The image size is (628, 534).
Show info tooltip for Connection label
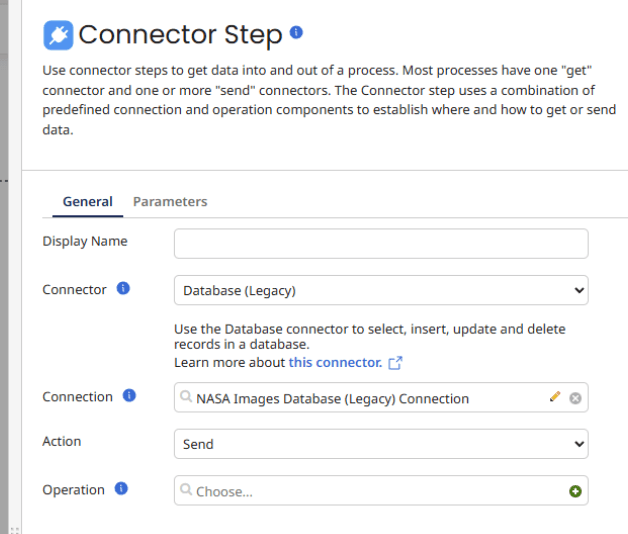coord(129,396)
